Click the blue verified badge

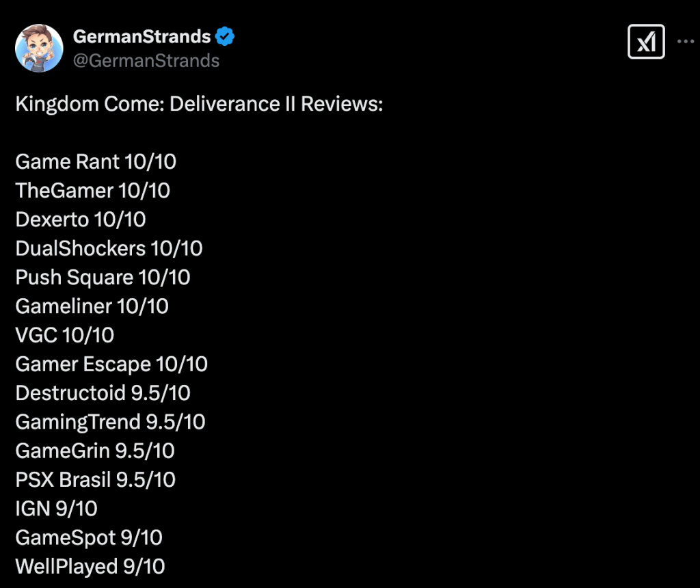(226, 36)
